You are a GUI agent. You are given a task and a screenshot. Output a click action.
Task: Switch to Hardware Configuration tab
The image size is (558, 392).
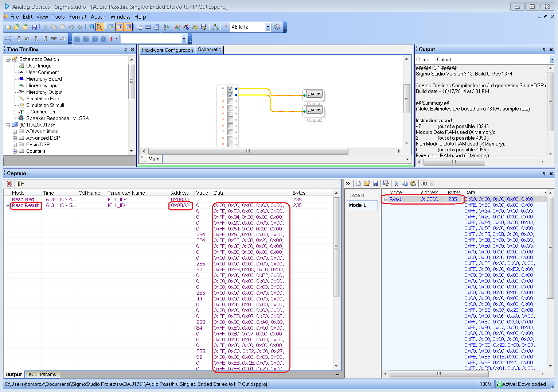coord(167,50)
